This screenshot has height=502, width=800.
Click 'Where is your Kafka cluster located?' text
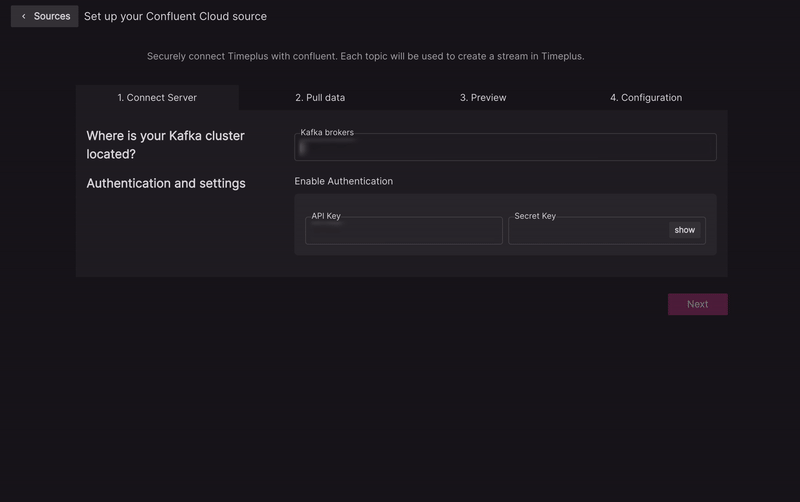[x=165, y=145]
